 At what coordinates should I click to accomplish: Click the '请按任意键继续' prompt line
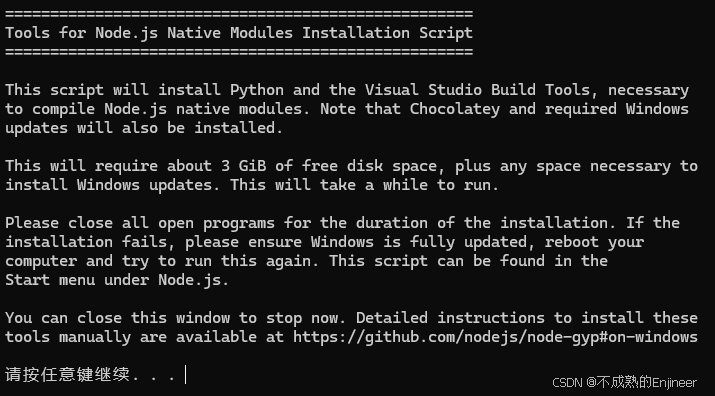click(x=90, y=375)
